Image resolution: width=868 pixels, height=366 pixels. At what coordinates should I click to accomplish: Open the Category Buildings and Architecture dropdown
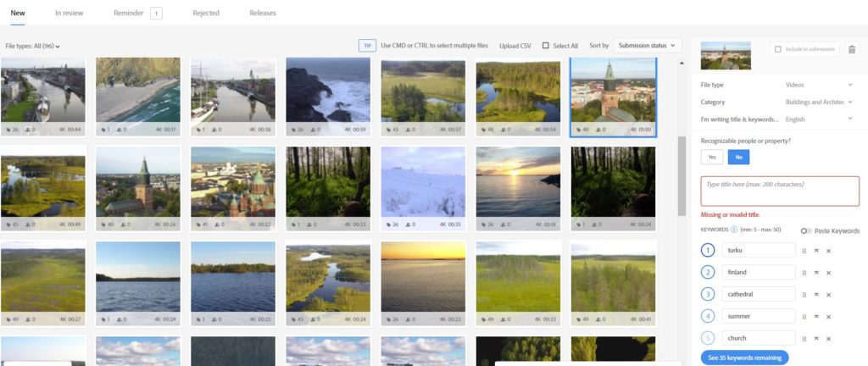[820, 103]
